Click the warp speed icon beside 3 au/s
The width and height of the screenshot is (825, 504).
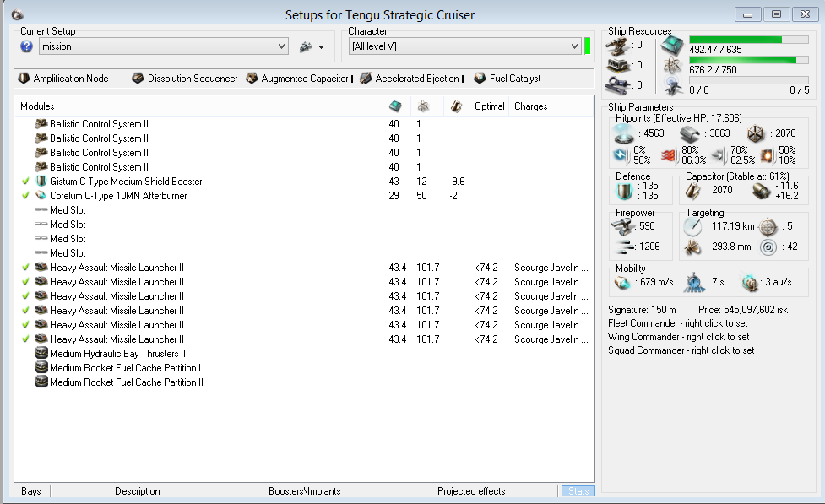749,283
